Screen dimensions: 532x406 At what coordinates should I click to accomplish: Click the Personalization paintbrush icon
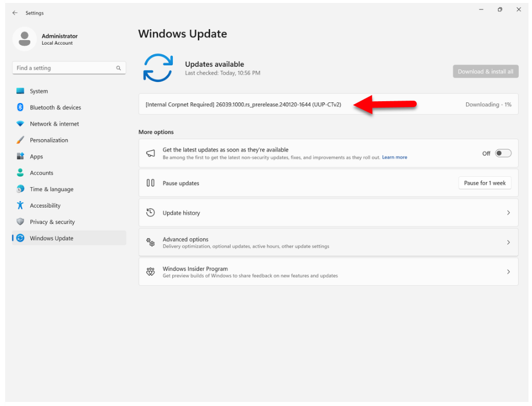20,140
